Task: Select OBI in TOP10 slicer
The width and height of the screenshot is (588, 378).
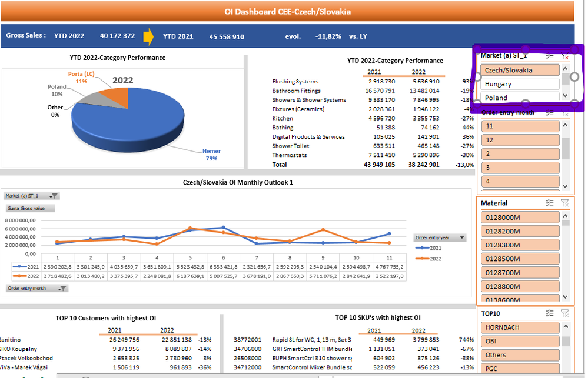Action: click(x=520, y=342)
